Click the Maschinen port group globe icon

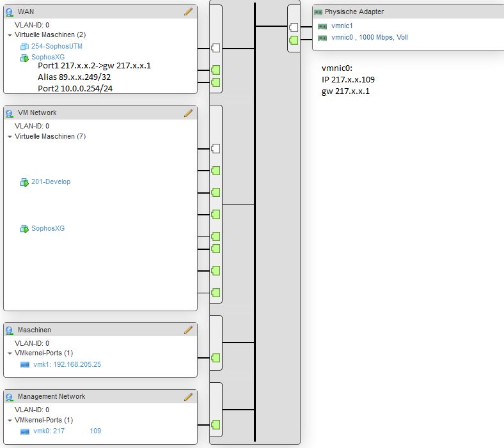(x=10, y=330)
